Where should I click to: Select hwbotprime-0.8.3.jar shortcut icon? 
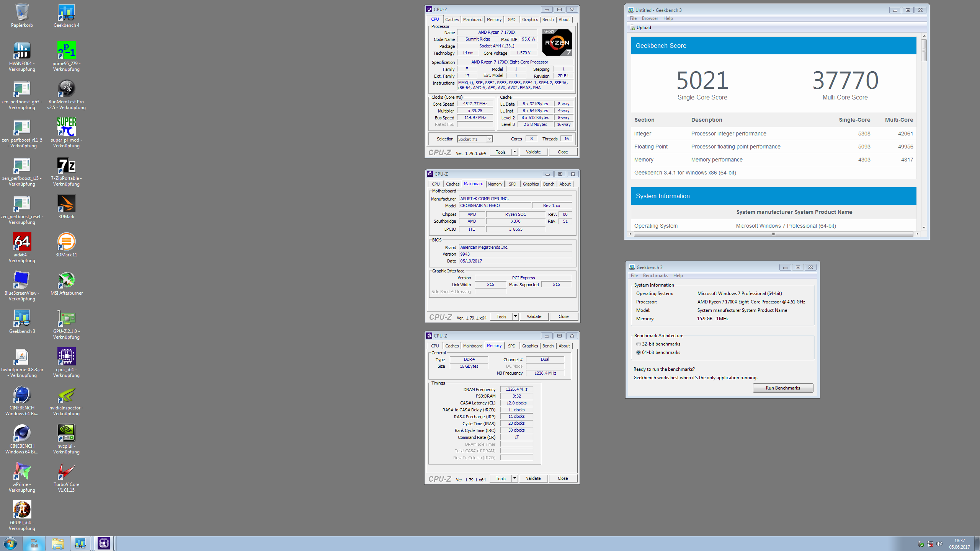(x=22, y=363)
